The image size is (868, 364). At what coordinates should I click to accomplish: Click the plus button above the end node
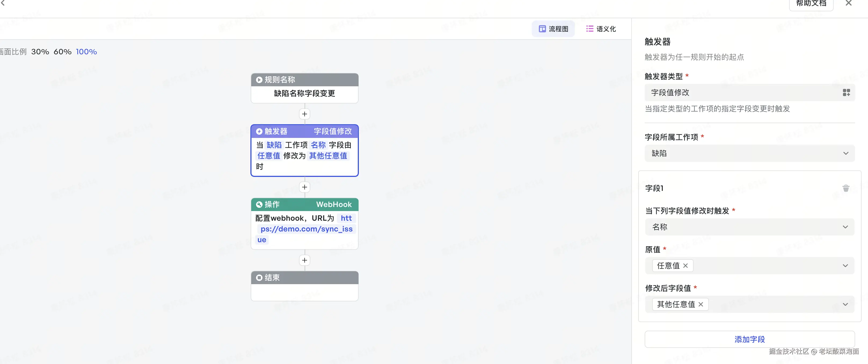click(x=304, y=260)
